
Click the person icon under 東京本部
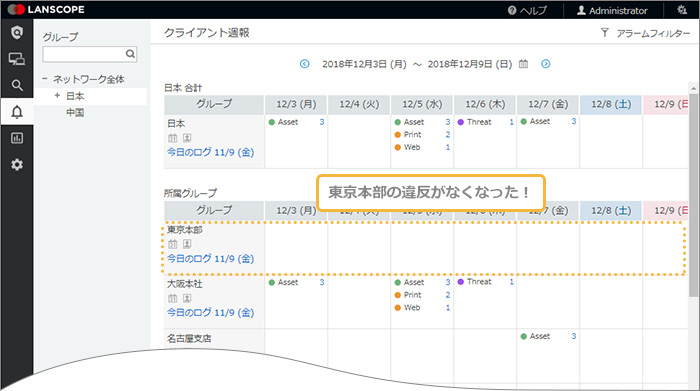pos(187,244)
